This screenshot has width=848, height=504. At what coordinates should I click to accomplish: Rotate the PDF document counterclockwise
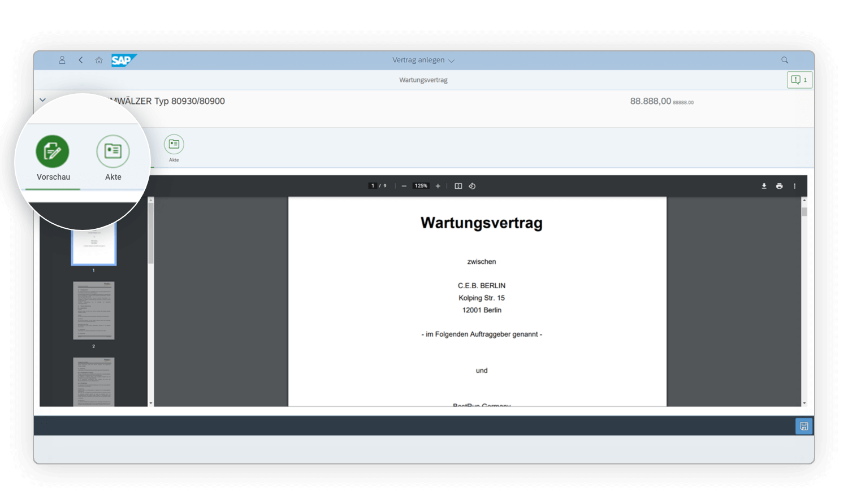472,186
